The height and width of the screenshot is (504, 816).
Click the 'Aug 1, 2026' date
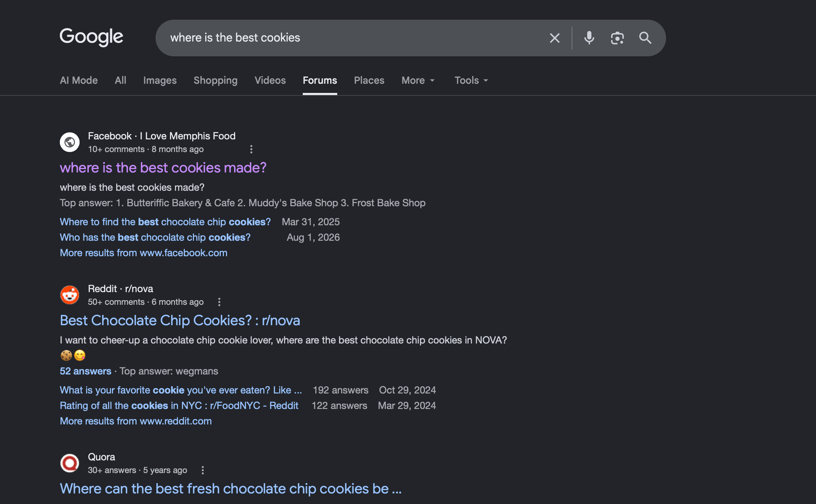point(313,237)
